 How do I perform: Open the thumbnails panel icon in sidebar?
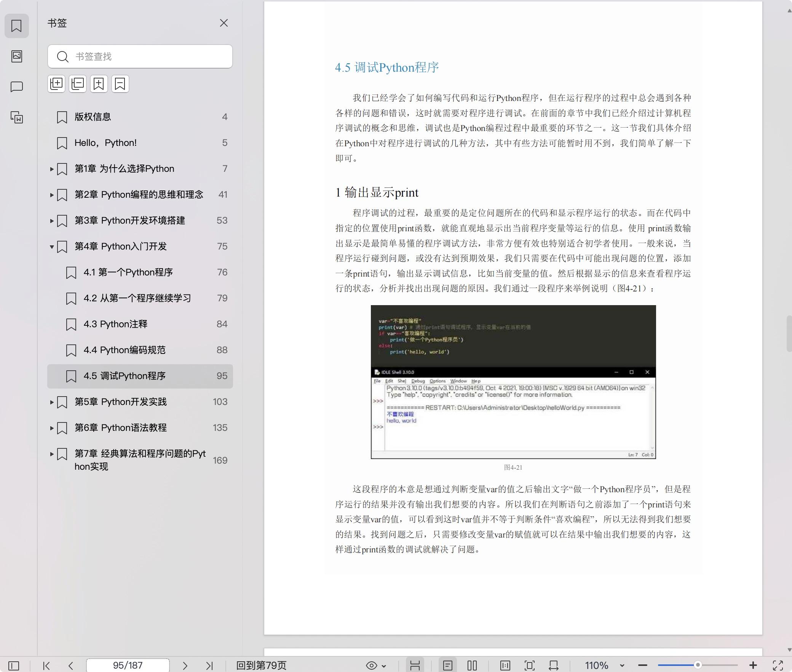point(16,56)
